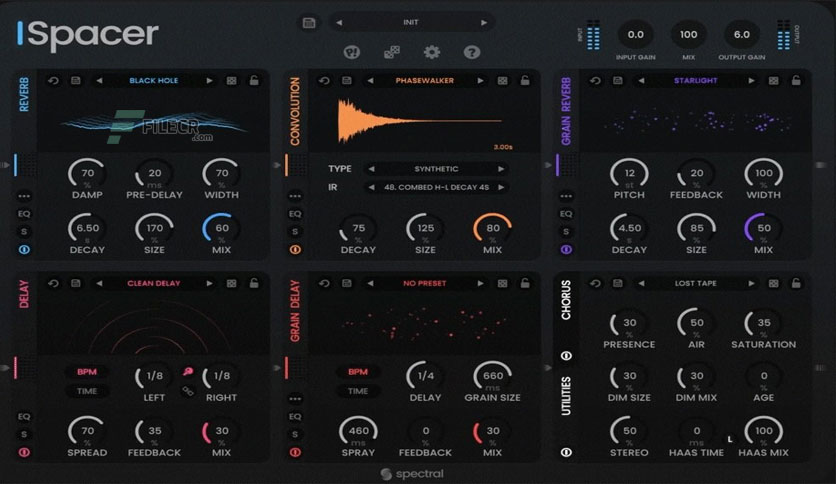836x484 pixels.
Task: Select previous convolution preset before Phasewalker
Action: point(370,80)
